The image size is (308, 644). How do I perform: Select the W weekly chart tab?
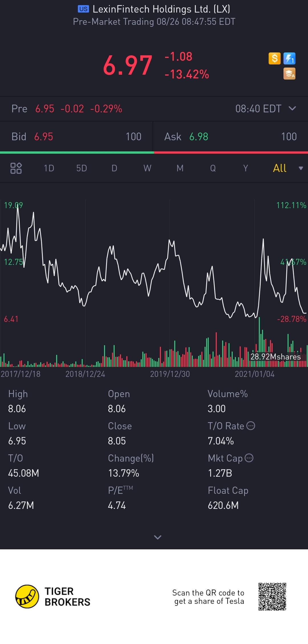[x=147, y=168]
